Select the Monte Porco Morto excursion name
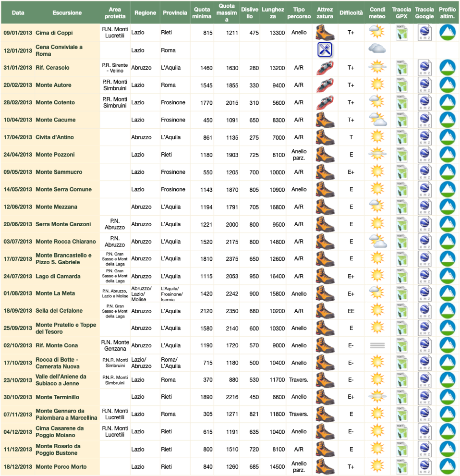Screen dimensions: 460x476 pos(61,466)
